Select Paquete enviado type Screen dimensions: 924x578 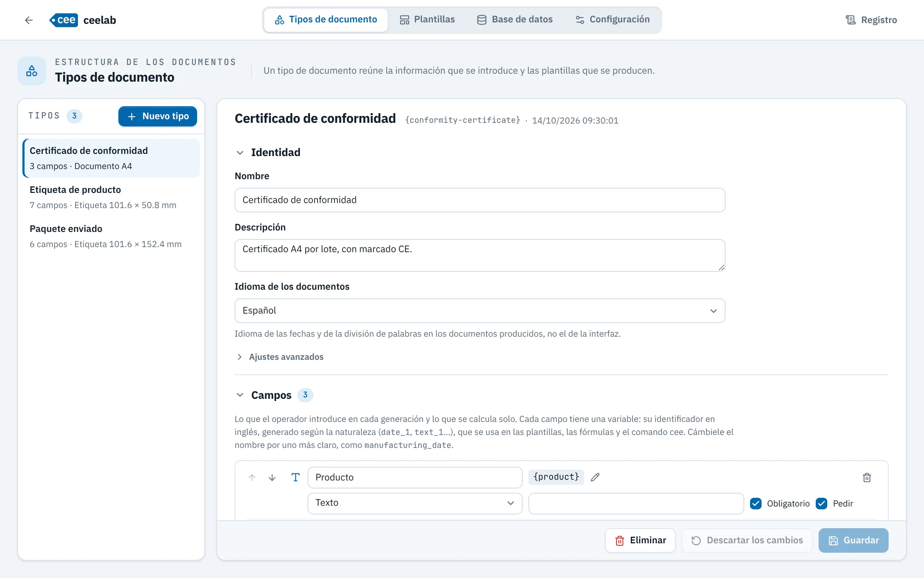(x=111, y=236)
